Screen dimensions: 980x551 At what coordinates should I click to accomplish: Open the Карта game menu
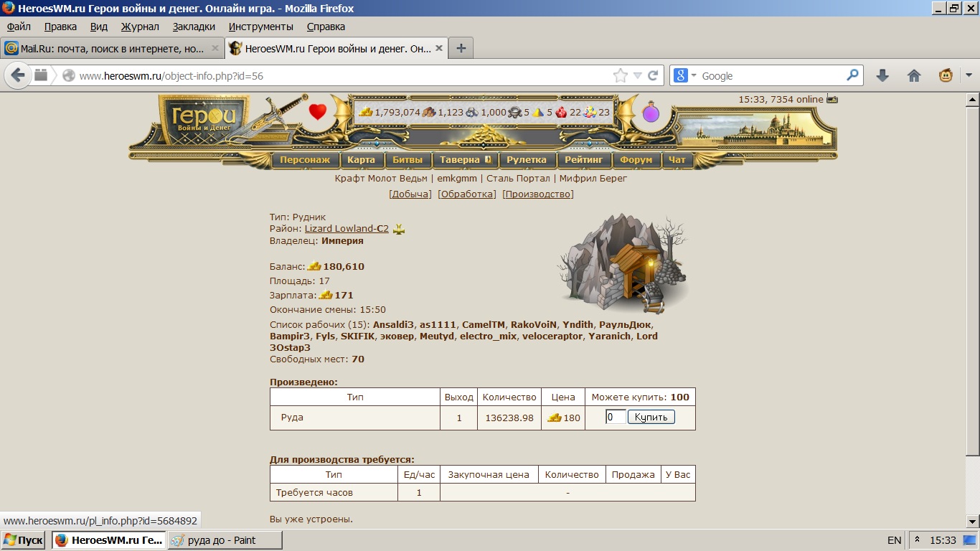361,160
